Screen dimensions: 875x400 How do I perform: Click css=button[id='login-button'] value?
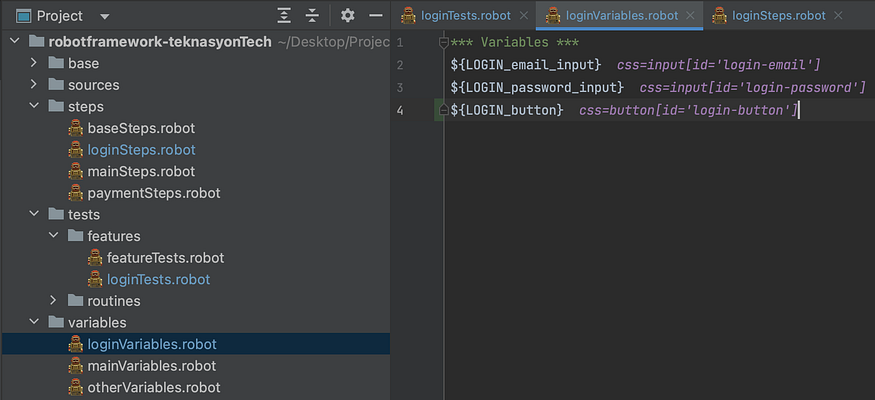pyautogui.click(x=689, y=110)
